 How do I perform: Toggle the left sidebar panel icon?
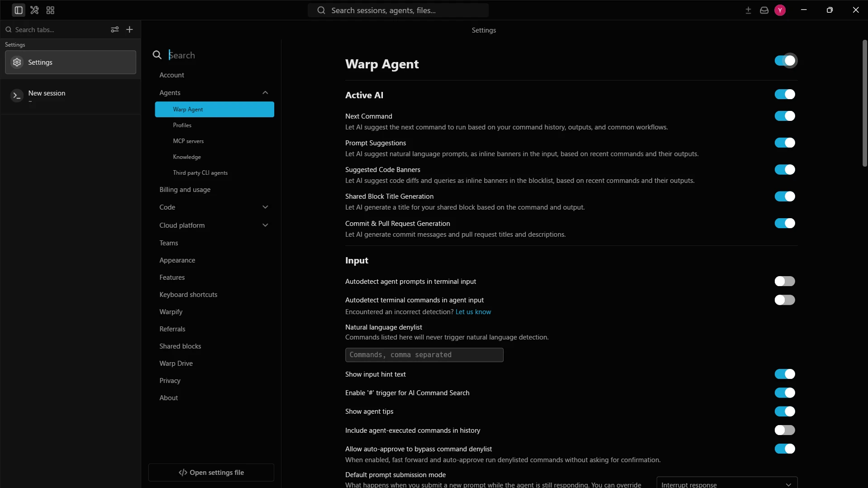point(19,10)
